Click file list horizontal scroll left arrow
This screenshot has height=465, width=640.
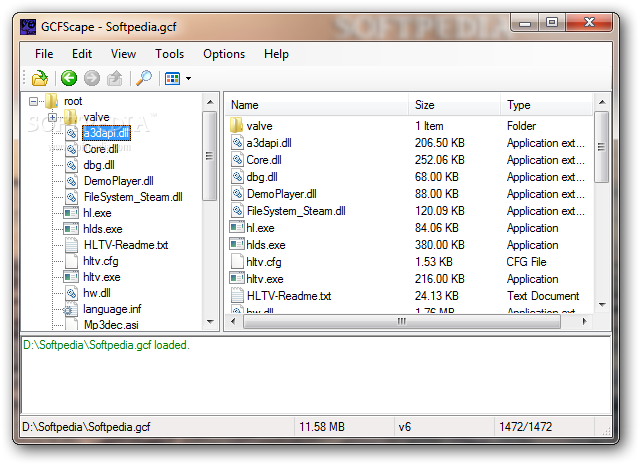(x=233, y=321)
